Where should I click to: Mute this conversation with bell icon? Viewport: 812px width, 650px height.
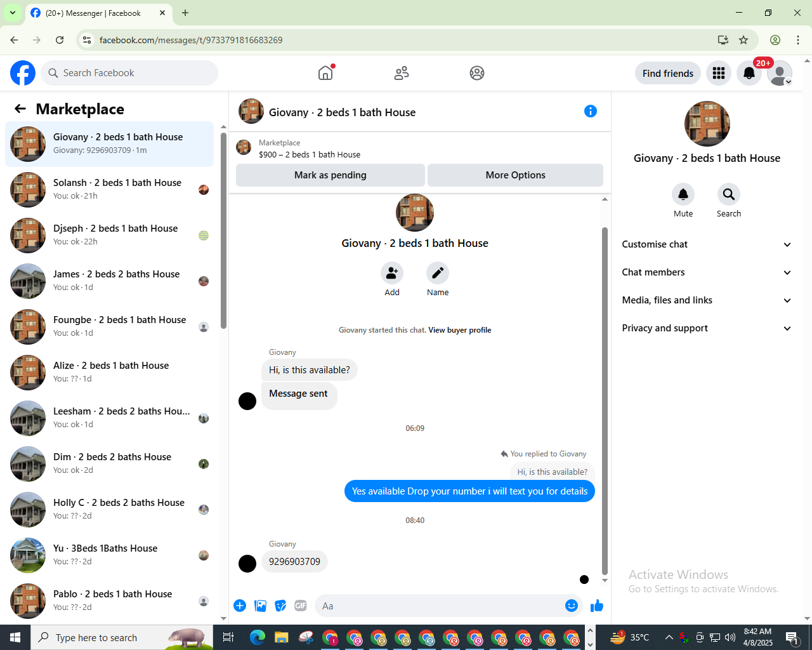(683, 194)
